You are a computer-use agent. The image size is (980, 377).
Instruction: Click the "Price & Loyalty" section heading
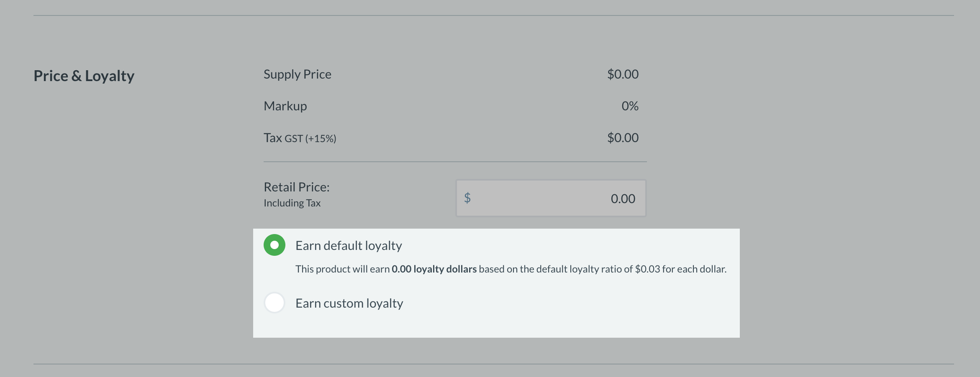tap(84, 76)
